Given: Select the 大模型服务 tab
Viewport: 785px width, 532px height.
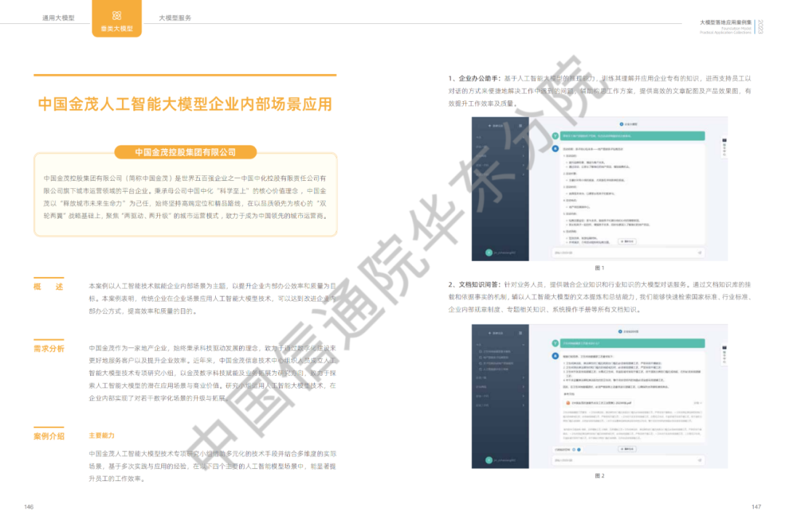Looking at the screenshot, I should pyautogui.click(x=174, y=18).
